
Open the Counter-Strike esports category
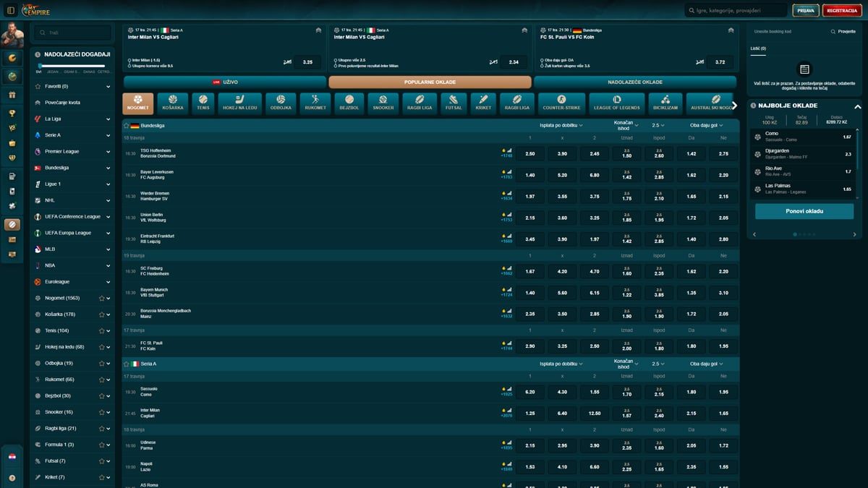(x=562, y=103)
